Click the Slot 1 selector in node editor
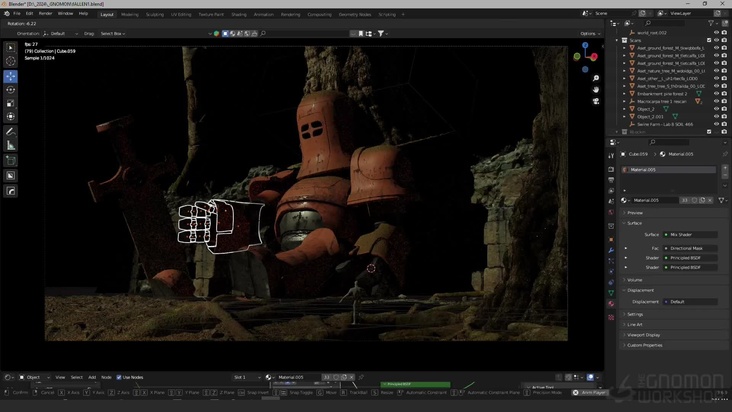The width and height of the screenshot is (732, 412). pos(247,377)
